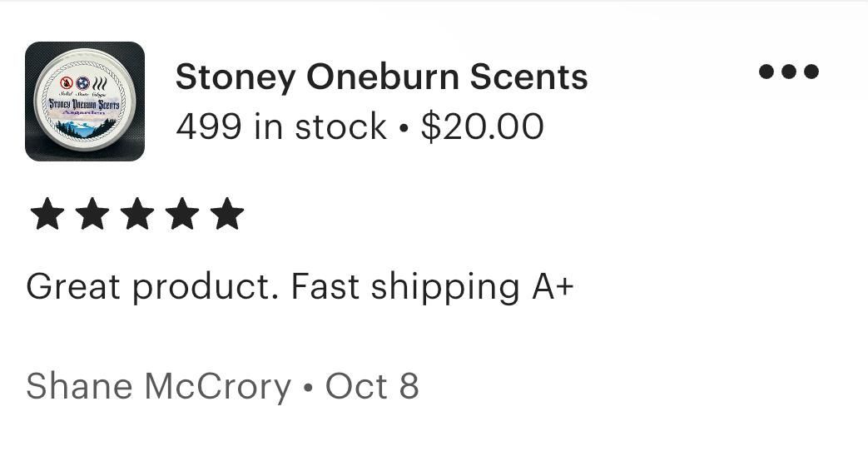
Task: Click the red no-flame icon on tin label
Action: (67, 83)
